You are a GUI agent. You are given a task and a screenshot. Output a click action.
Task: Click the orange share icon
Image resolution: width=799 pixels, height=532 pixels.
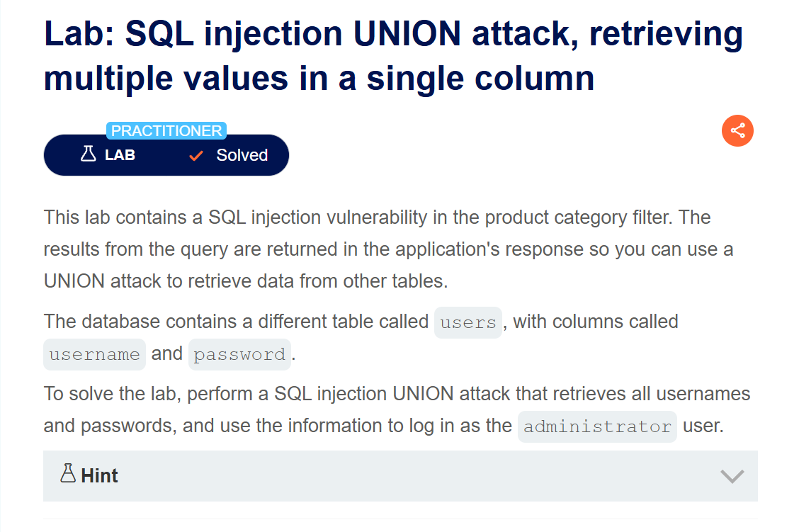pos(737,131)
